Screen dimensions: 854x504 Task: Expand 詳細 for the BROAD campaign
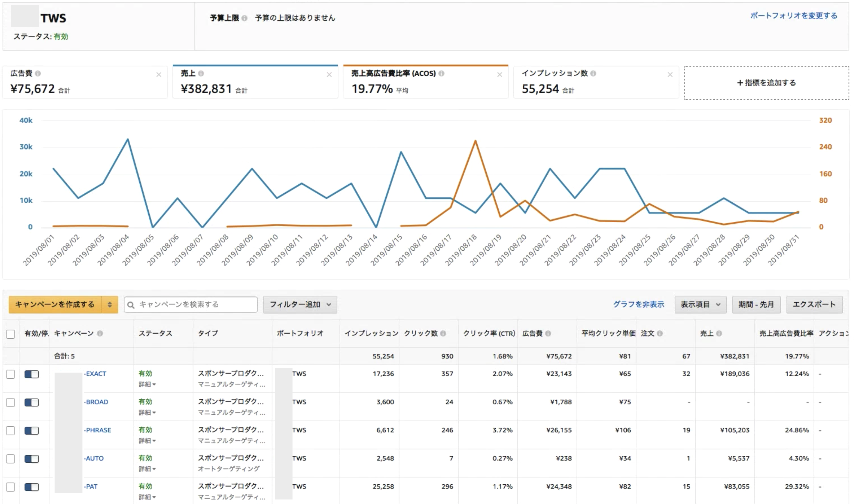[x=147, y=412]
